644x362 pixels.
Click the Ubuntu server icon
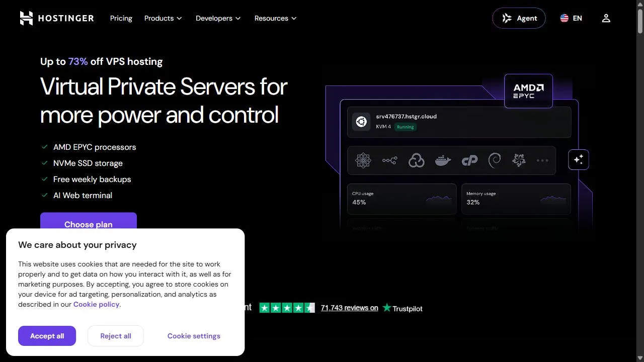click(361, 122)
